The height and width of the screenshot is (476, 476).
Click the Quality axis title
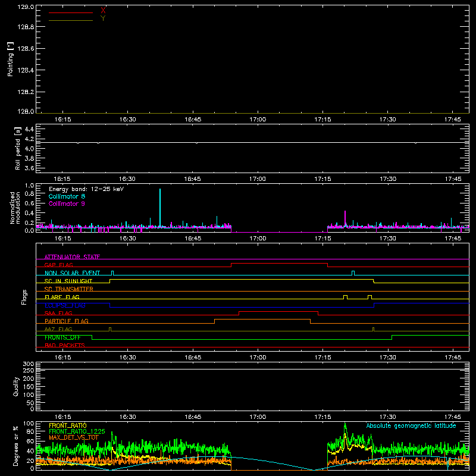(x=16, y=386)
